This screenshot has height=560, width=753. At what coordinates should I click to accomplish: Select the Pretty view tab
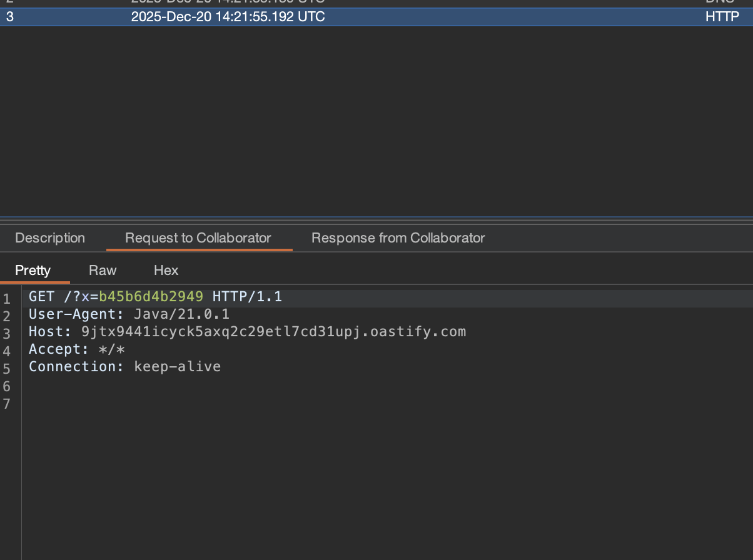tap(33, 271)
